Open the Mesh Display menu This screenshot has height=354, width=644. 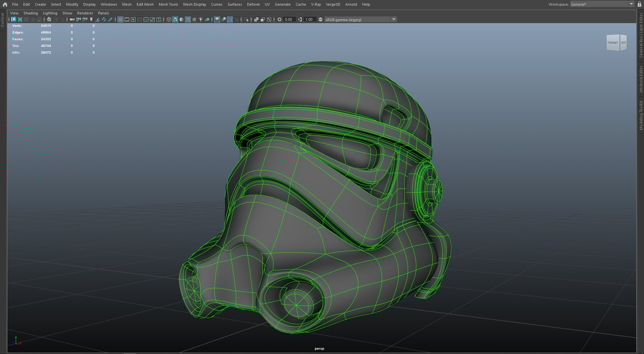195,4
